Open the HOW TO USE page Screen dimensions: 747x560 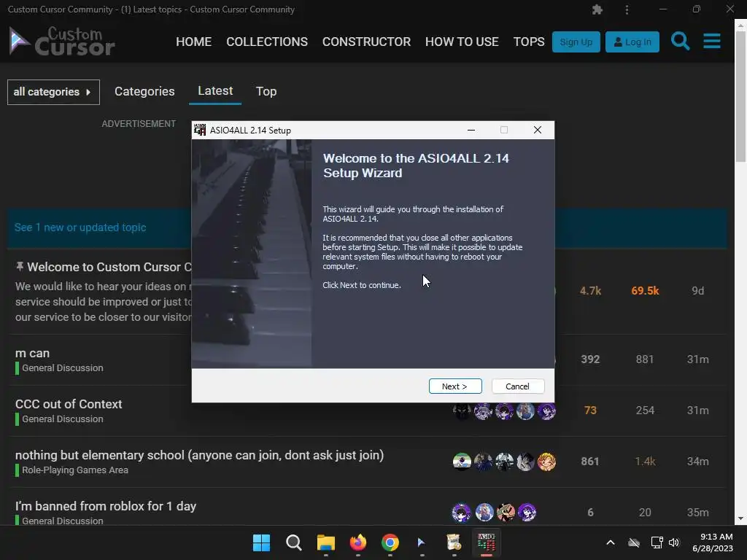click(x=462, y=42)
